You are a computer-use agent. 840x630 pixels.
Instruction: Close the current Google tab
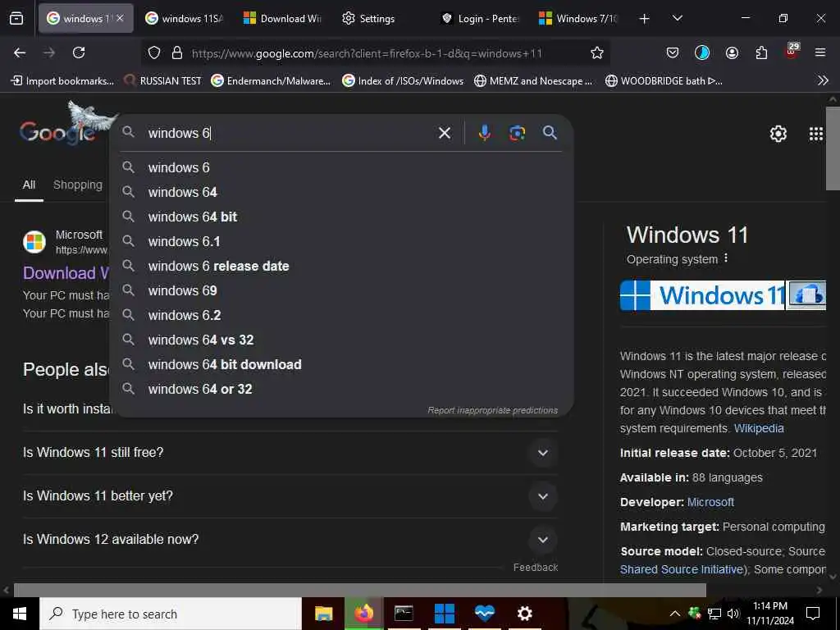[120, 18]
